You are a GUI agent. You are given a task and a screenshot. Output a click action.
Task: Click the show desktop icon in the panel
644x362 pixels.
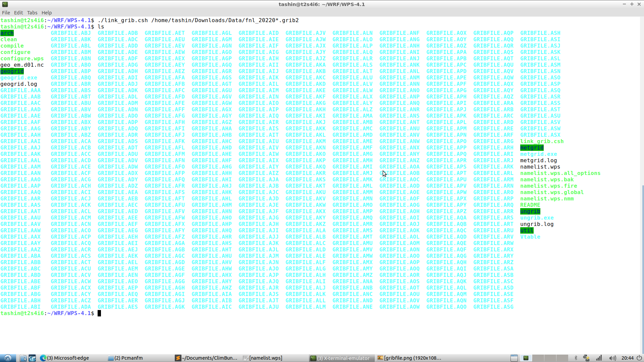point(514,358)
